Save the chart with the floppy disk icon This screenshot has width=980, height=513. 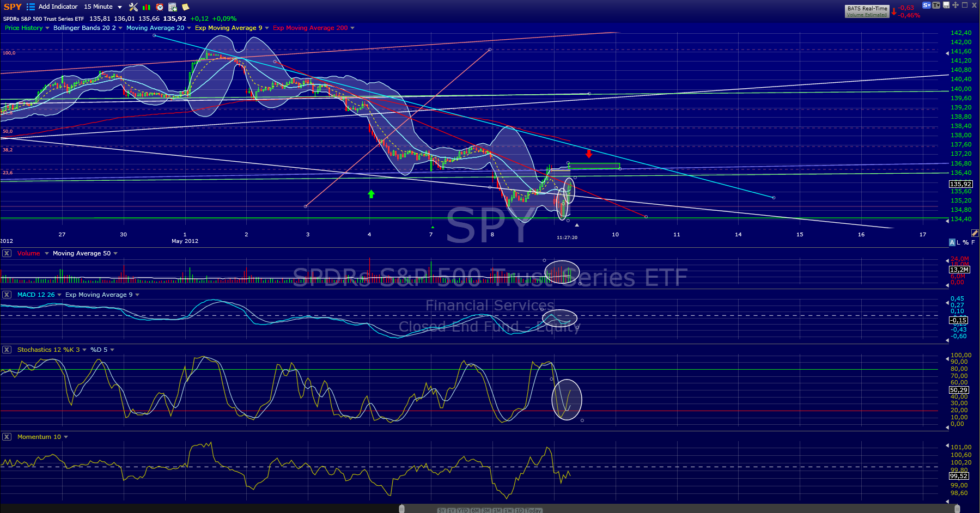[946, 5]
